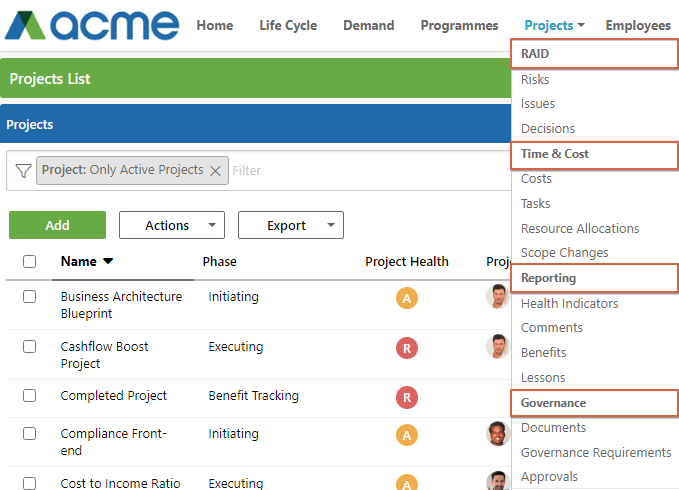The image size is (679, 490).
Task: Select Governance Requirements menu entry
Action: (x=596, y=453)
